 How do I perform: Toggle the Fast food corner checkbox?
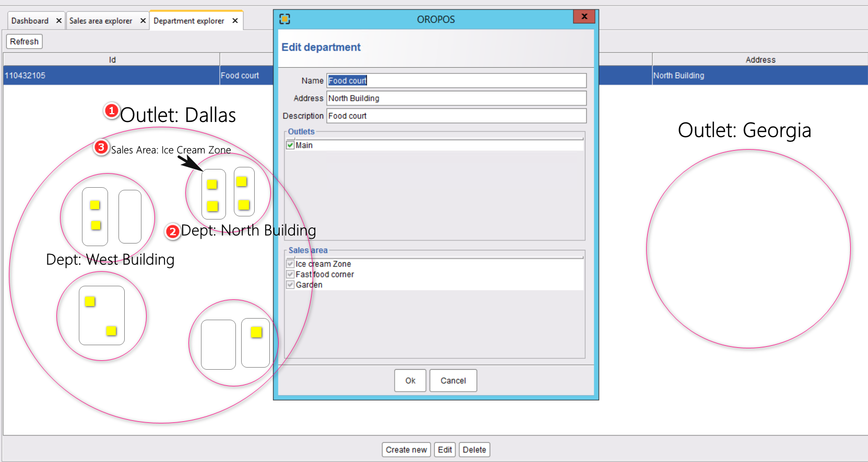pyautogui.click(x=290, y=274)
